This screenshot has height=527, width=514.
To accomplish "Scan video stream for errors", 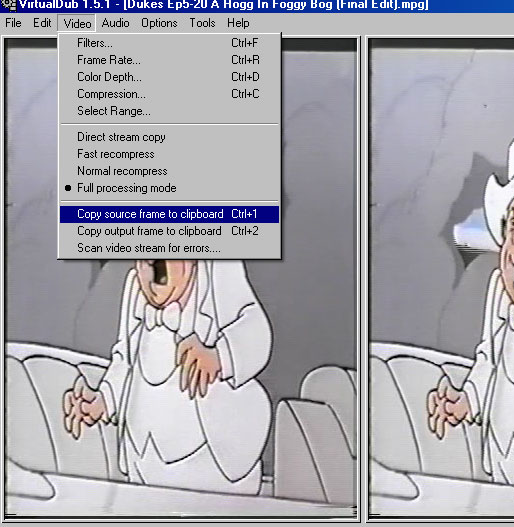I will click(x=169, y=248).
